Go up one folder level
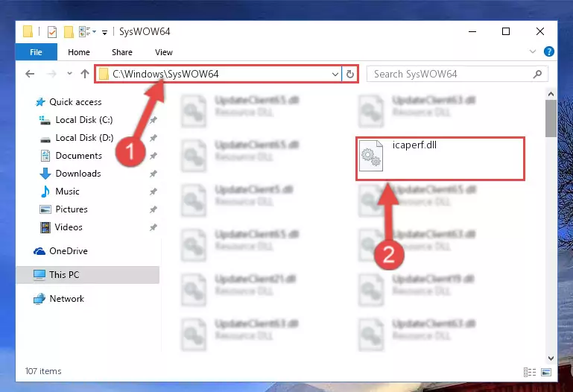 pos(85,74)
